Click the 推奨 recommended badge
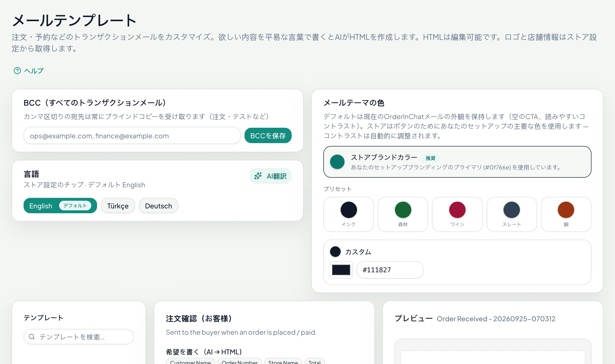Screen dimensions: 615x364 click(x=430, y=158)
